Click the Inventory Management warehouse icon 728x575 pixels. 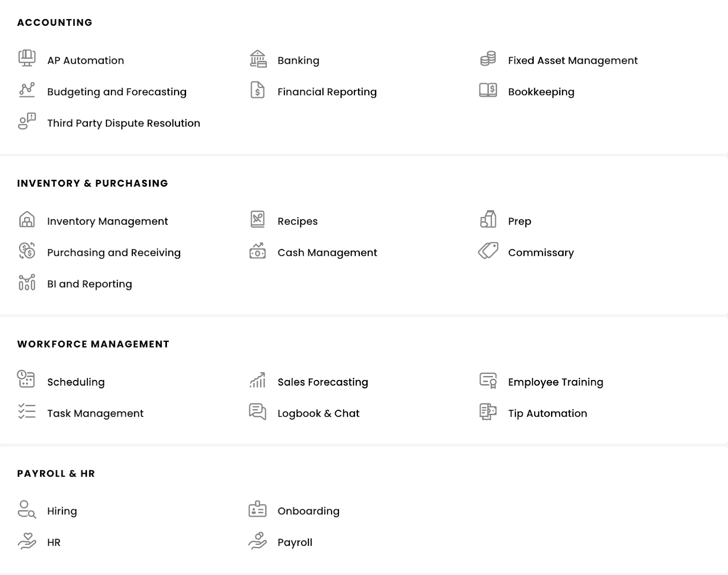coord(27,219)
